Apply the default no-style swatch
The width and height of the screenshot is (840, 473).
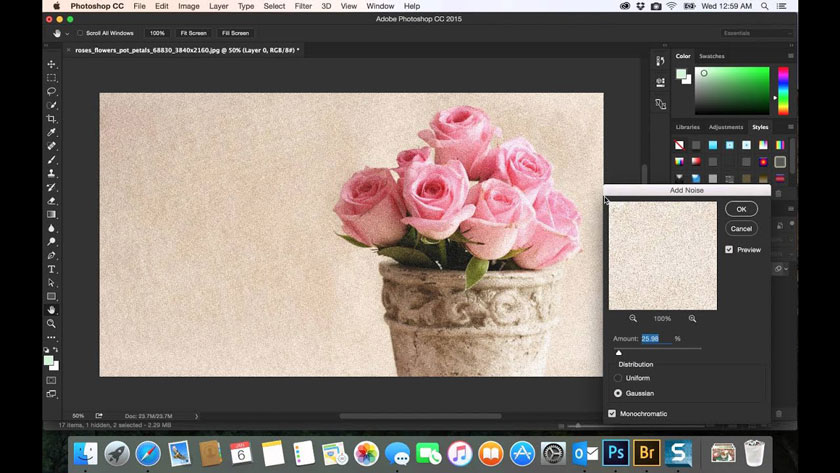point(679,145)
